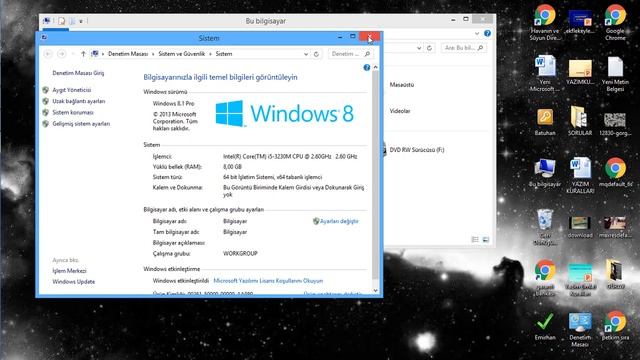Screen dimensions: 640x360
Task: Open Yeni Metin Belgesi text file
Action: coord(615,73)
